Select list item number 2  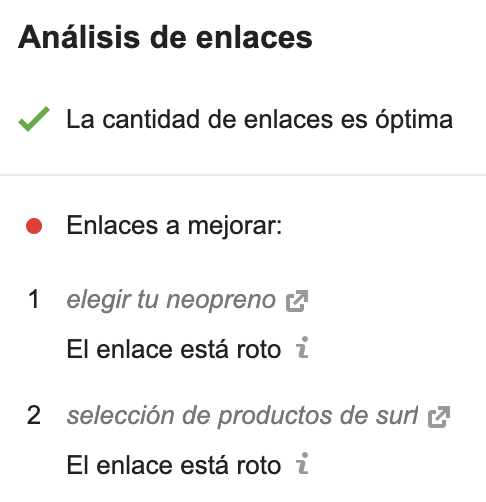pos(34,415)
